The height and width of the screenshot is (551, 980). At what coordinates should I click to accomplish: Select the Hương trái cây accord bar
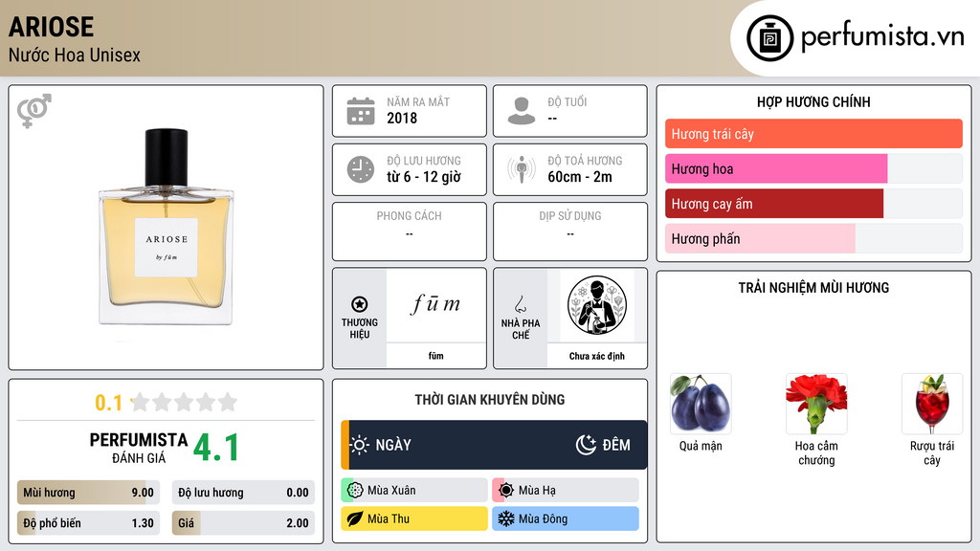[x=813, y=134]
